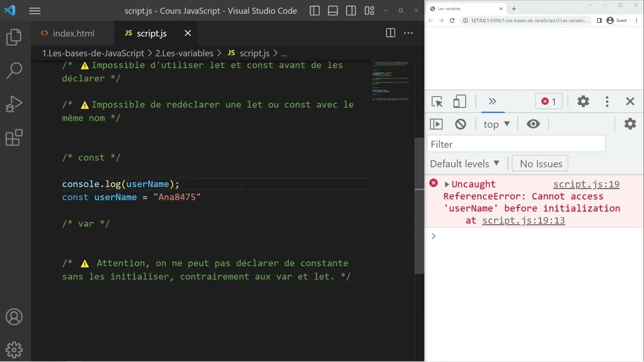Open Customize Layout in title bar
Screen dimensions: 644x362
pos(369,11)
